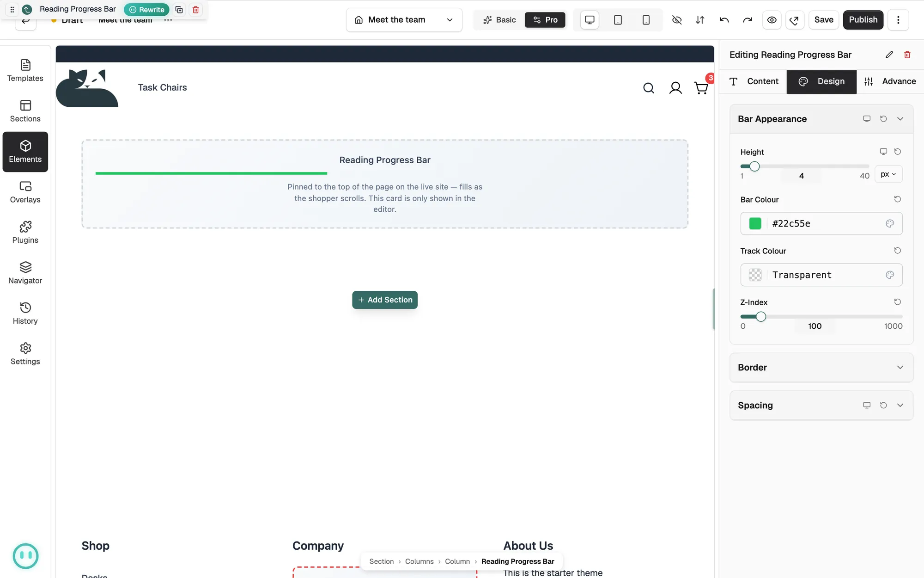Click the Save button
The width and height of the screenshot is (924, 578).
[824, 20]
